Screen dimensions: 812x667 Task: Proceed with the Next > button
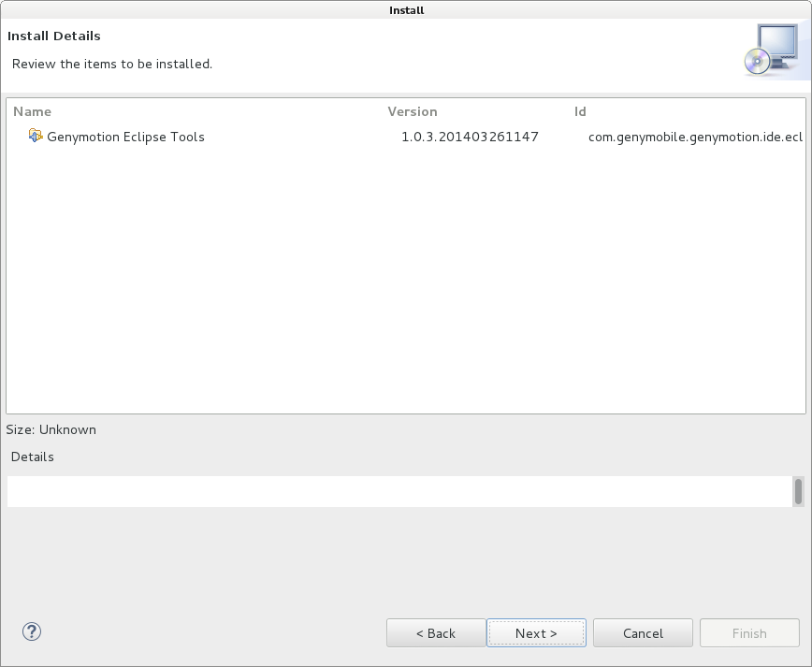coord(536,632)
